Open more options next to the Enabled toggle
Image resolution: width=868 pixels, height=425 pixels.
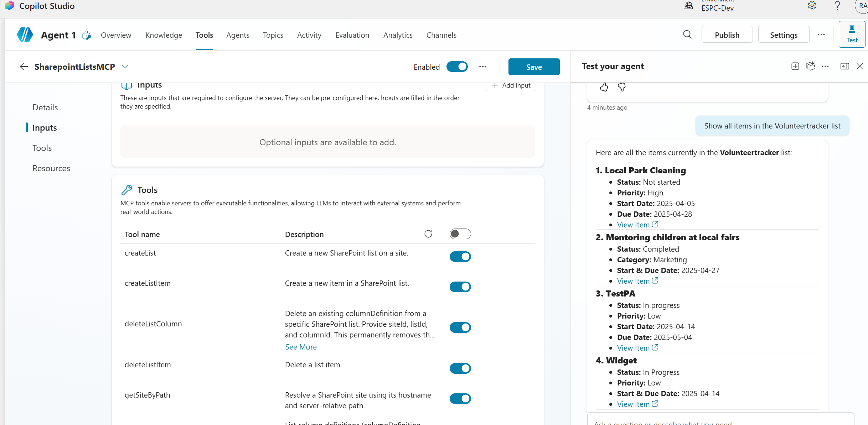482,67
